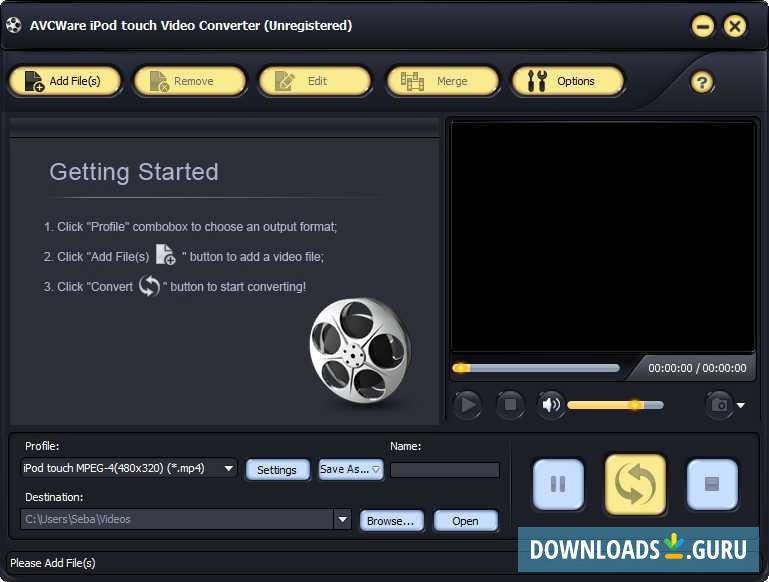Stop the video preview playback
The image size is (769, 582).
click(x=510, y=405)
